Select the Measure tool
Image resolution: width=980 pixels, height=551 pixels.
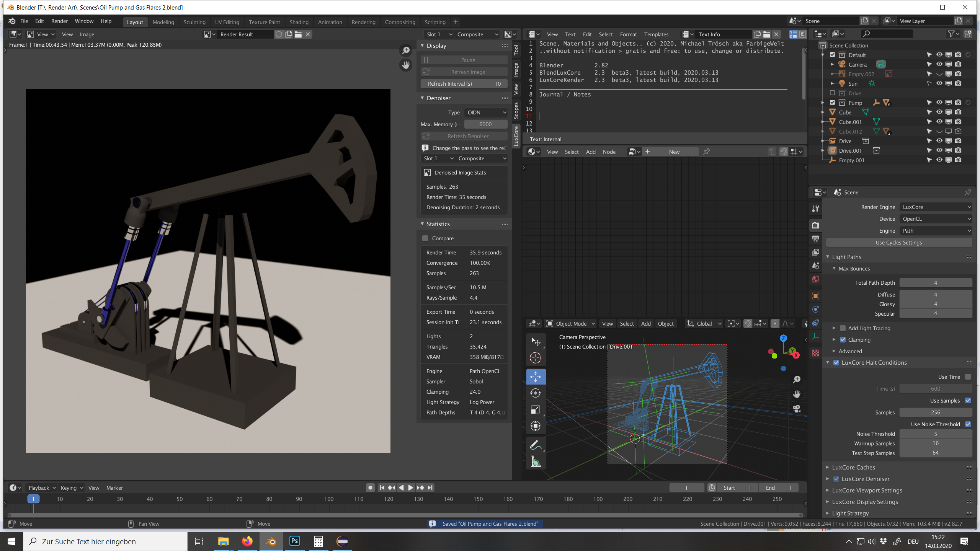535,461
